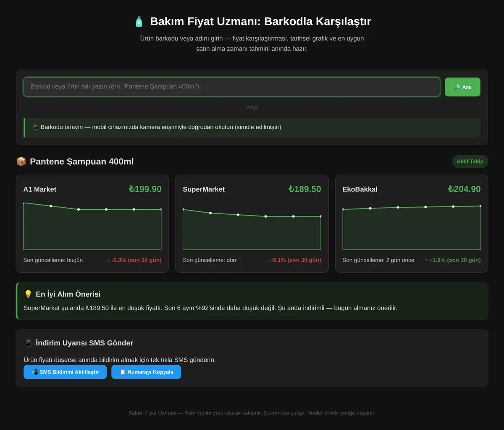Screen dimensions: 504x430
Task: Click the green Ara search button
Action: (x=462, y=87)
